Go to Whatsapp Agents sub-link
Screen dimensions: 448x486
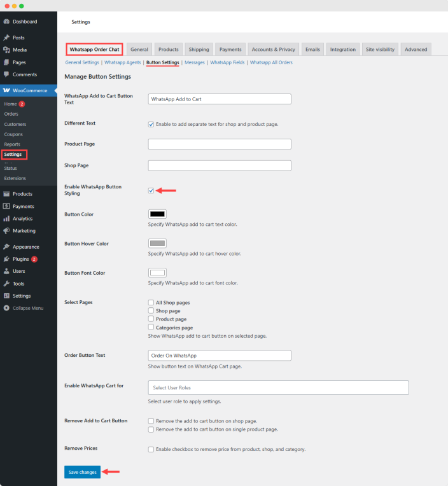122,62
